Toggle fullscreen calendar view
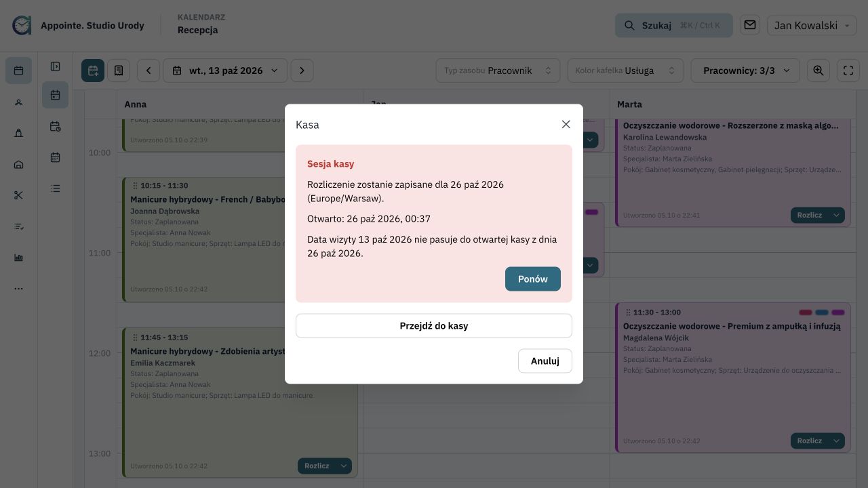Screen dimensions: 868x488 click(x=848, y=70)
